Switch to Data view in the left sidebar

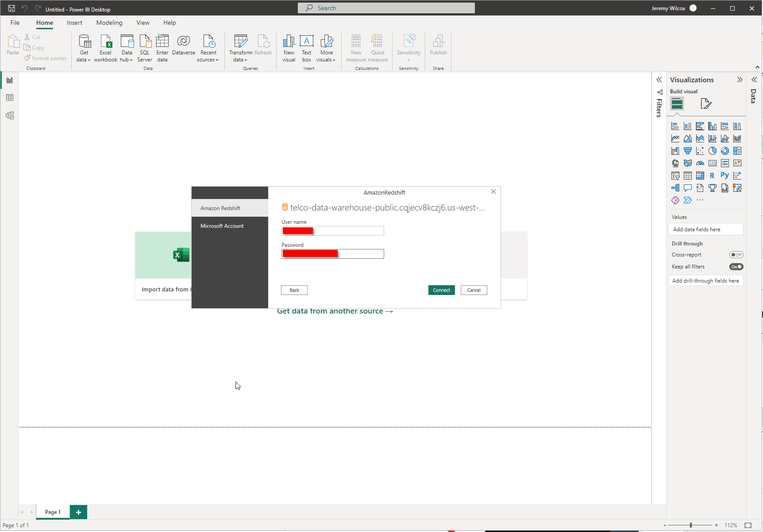coord(10,98)
